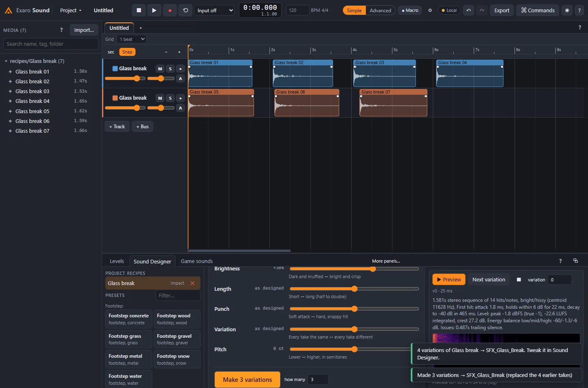588x388 pixels.
Task: Mute the second Glass break track
Action: click(x=160, y=98)
